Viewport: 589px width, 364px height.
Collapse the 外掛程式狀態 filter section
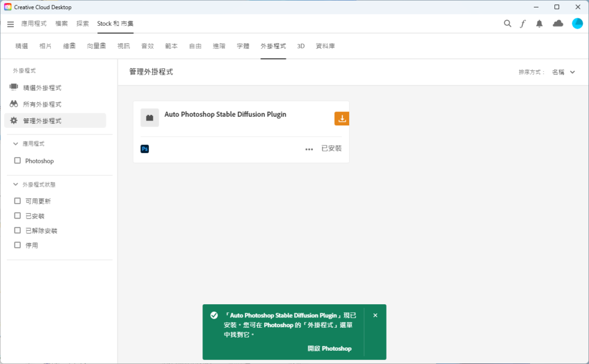[16, 185]
